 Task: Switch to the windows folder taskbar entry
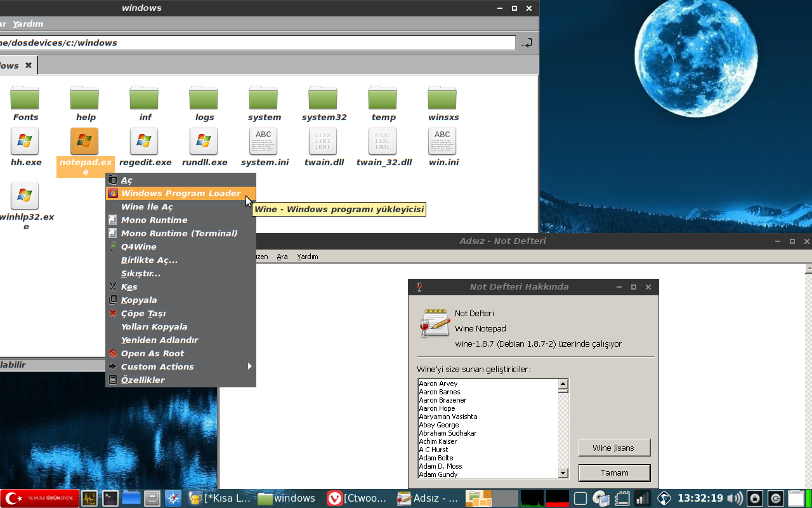(x=287, y=498)
